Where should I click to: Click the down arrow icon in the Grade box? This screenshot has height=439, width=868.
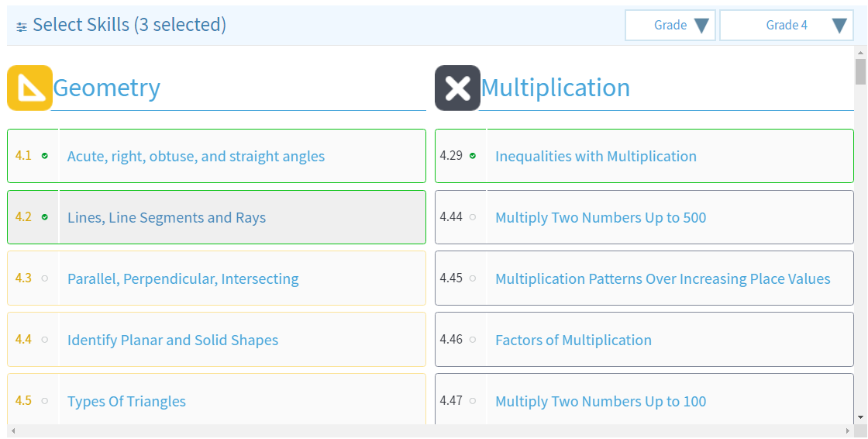point(701,26)
